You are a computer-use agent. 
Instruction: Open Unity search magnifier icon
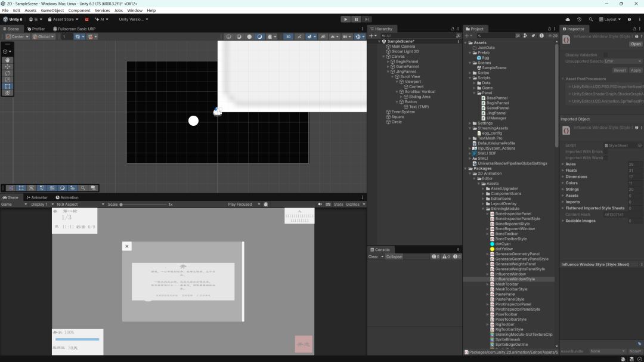pos(590,19)
